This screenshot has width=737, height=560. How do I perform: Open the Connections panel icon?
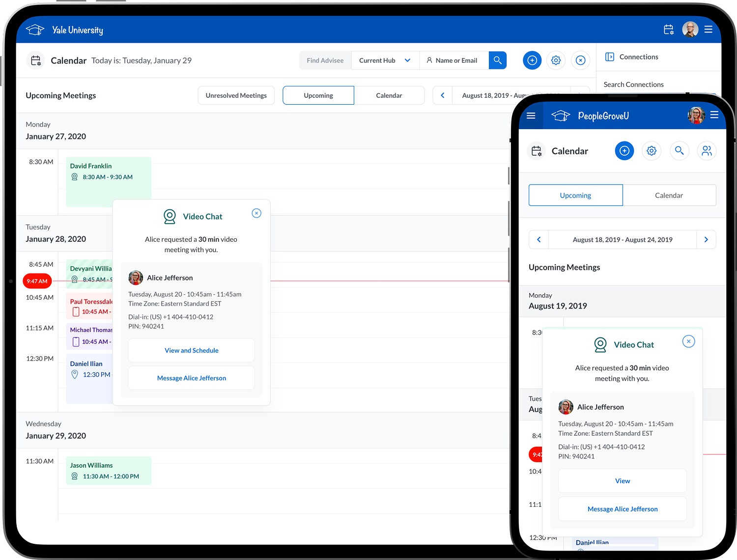click(x=609, y=57)
